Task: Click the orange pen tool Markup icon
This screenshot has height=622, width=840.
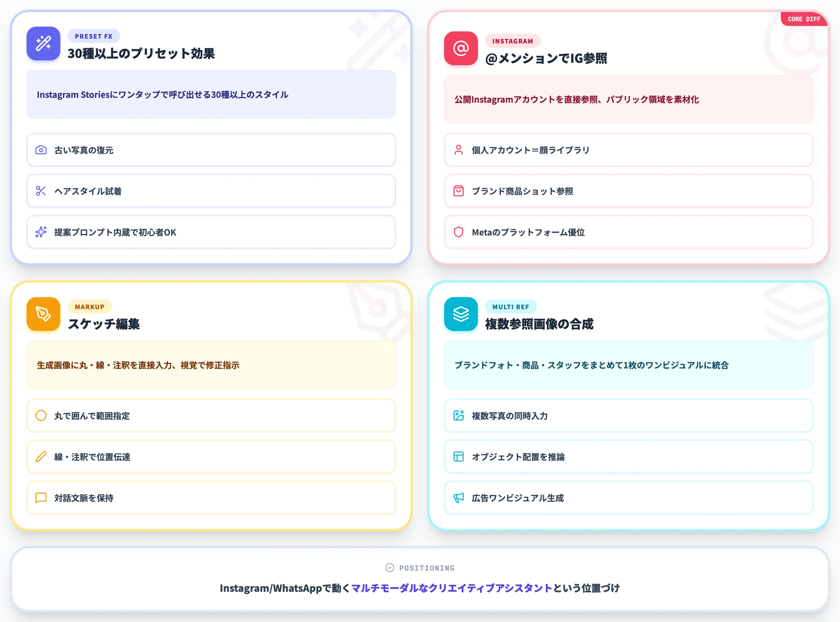Action: (x=43, y=314)
